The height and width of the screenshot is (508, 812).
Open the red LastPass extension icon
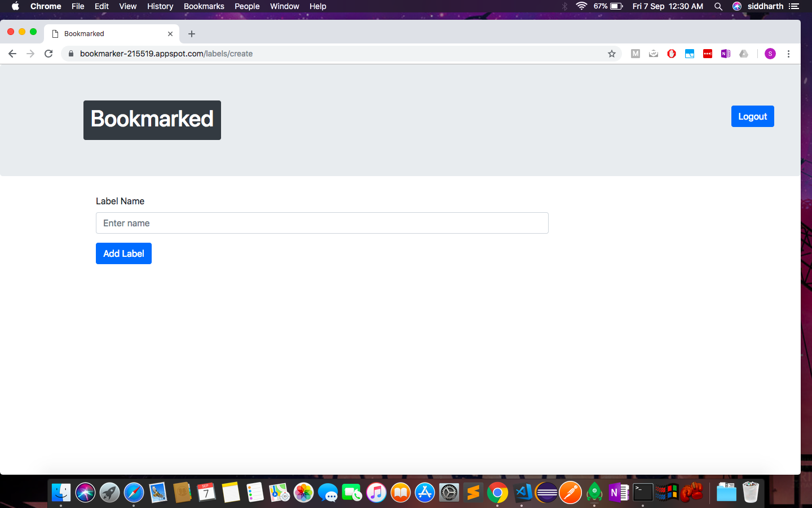click(x=708, y=54)
